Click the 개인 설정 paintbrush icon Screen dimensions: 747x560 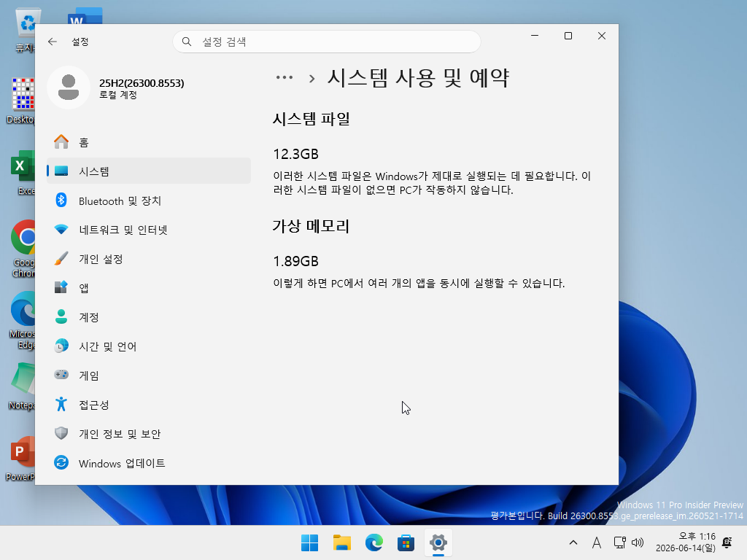(x=61, y=259)
